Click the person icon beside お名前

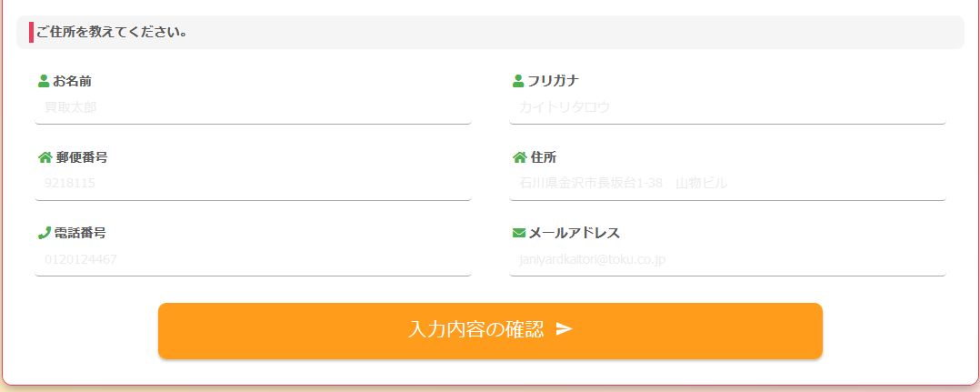tap(44, 81)
